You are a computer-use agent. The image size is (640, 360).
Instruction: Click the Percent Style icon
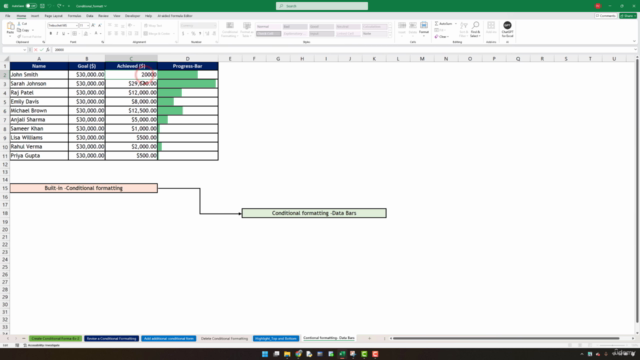tap(193, 33)
